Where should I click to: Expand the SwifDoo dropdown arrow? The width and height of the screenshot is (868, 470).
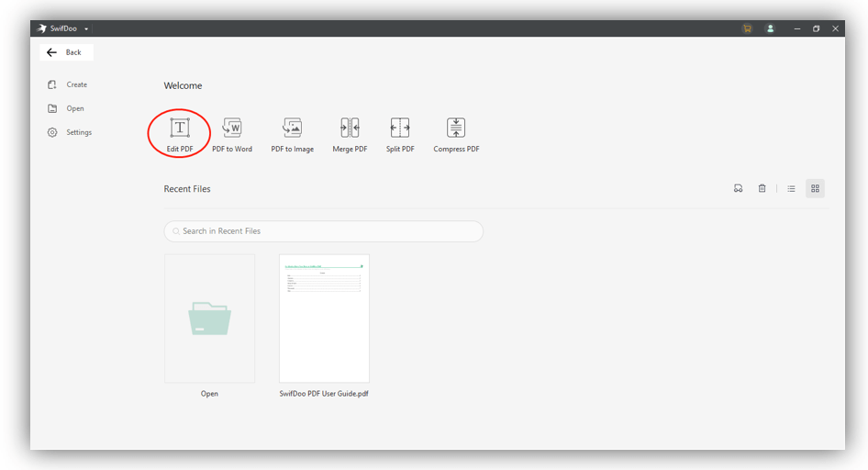pos(86,29)
